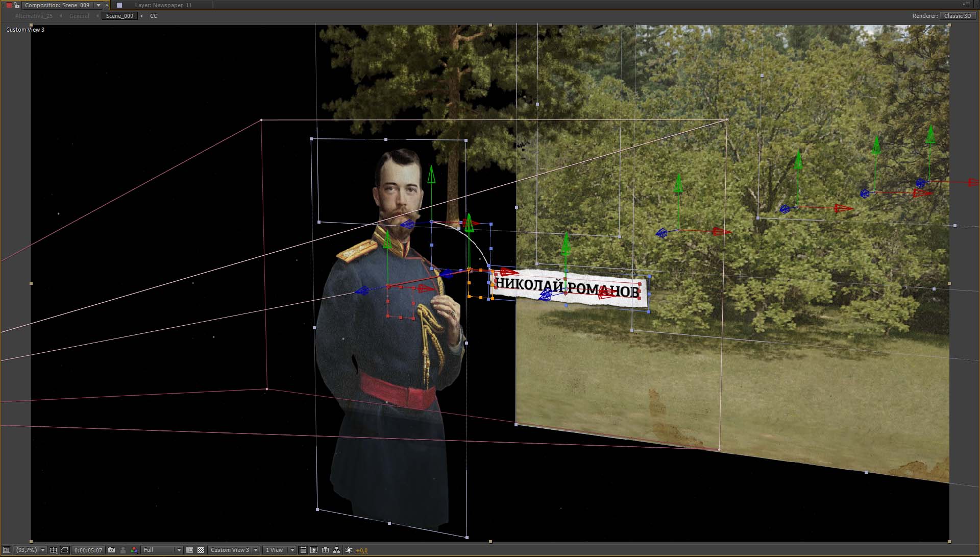Click the Always Preview This View icon
The height and width of the screenshot is (557, 980).
click(x=7, y=550)
